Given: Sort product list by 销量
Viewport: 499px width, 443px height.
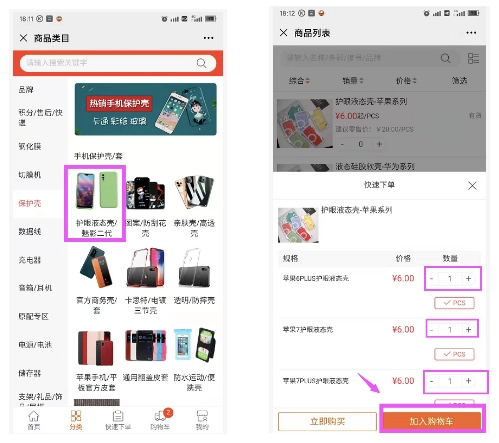Looking at the screenshot, I should point(353,80).
